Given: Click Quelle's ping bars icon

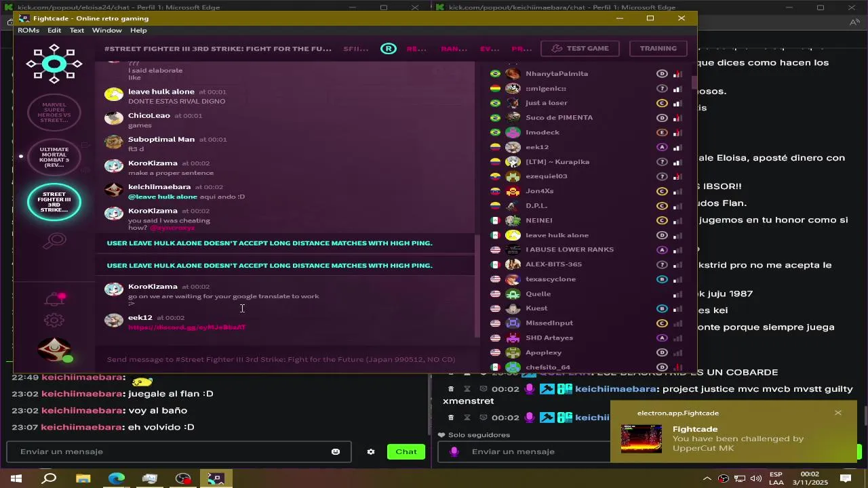Looking at the screenshot, I should [x=677, y=294].
